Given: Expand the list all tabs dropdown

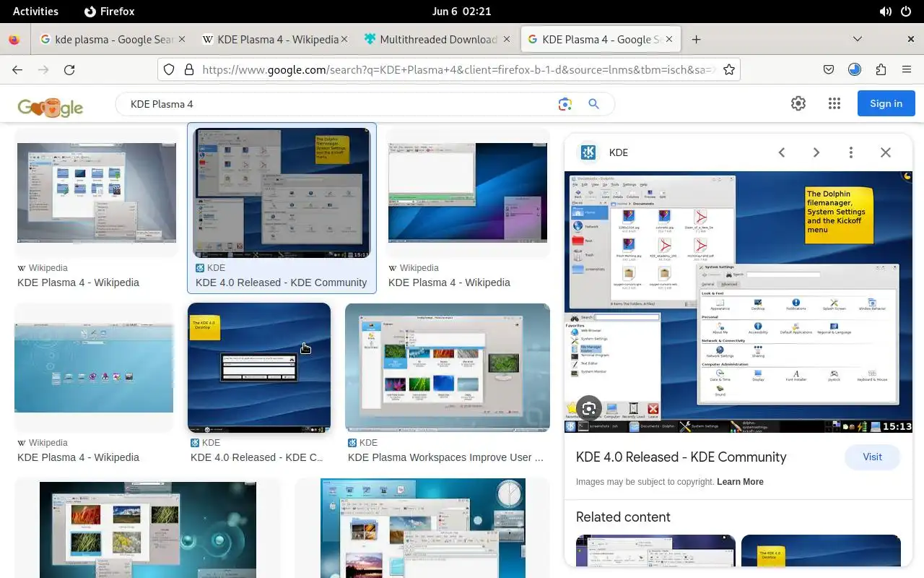Looking at the screenshot, I should click(858, 39).
